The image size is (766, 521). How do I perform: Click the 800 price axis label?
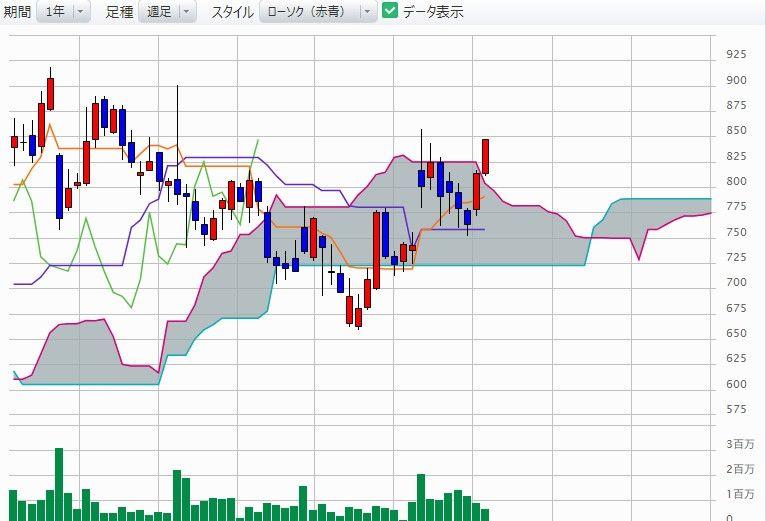tap(736, 181)
